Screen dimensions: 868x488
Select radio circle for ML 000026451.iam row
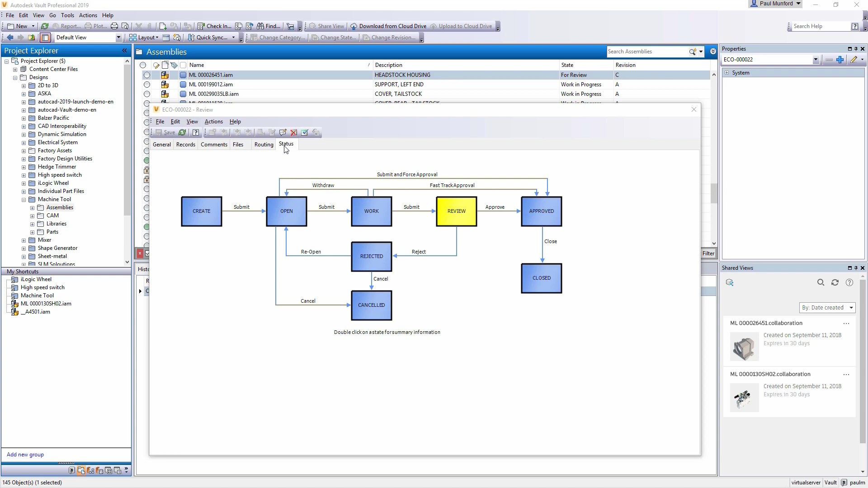point(147,75)
